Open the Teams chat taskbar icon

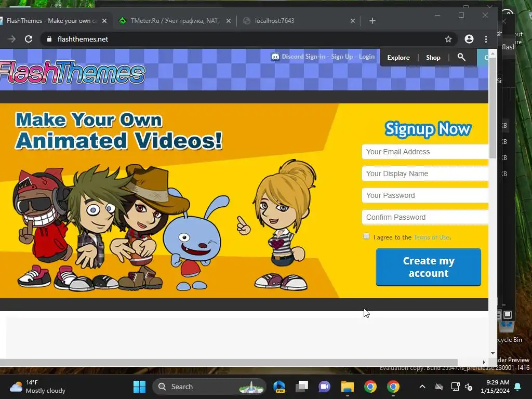(324, 387)
